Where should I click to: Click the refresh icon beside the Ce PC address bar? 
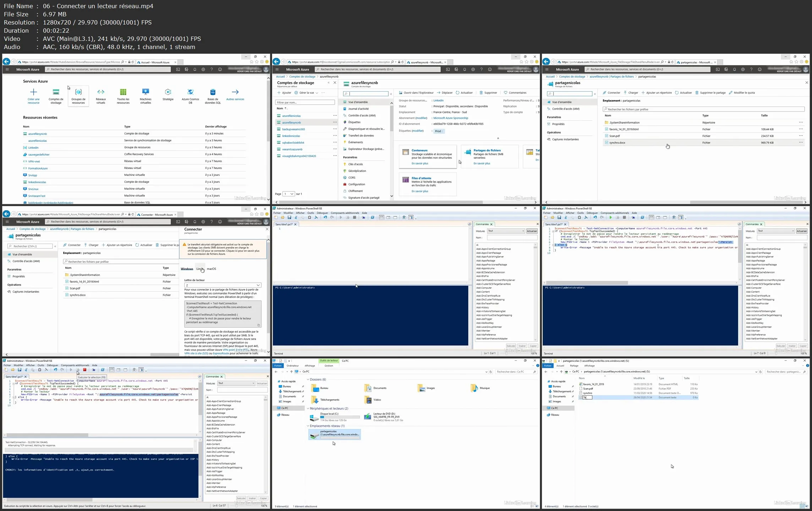[491, 372]
